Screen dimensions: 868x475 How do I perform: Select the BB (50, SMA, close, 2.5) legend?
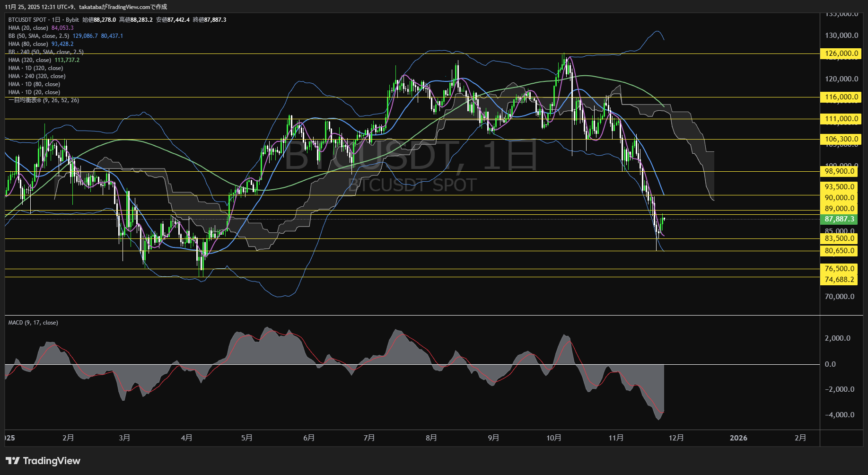pyautogui.click(x=39, y=36)
